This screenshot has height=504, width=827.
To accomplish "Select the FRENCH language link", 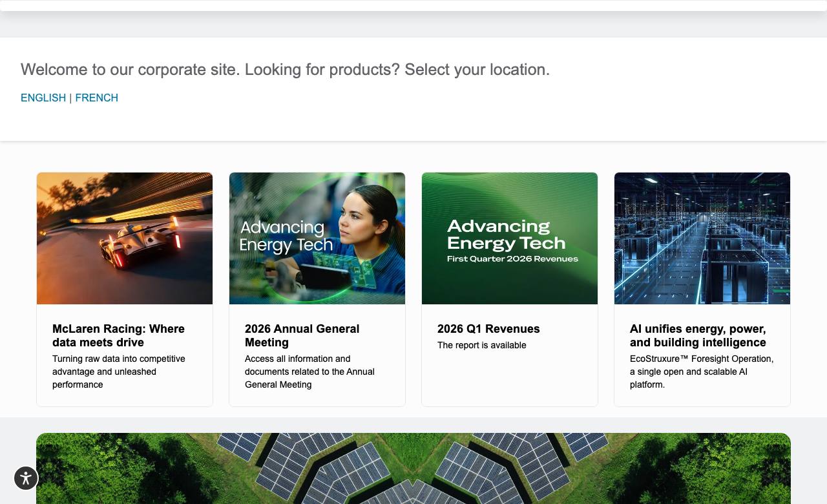I will [97, 98].
